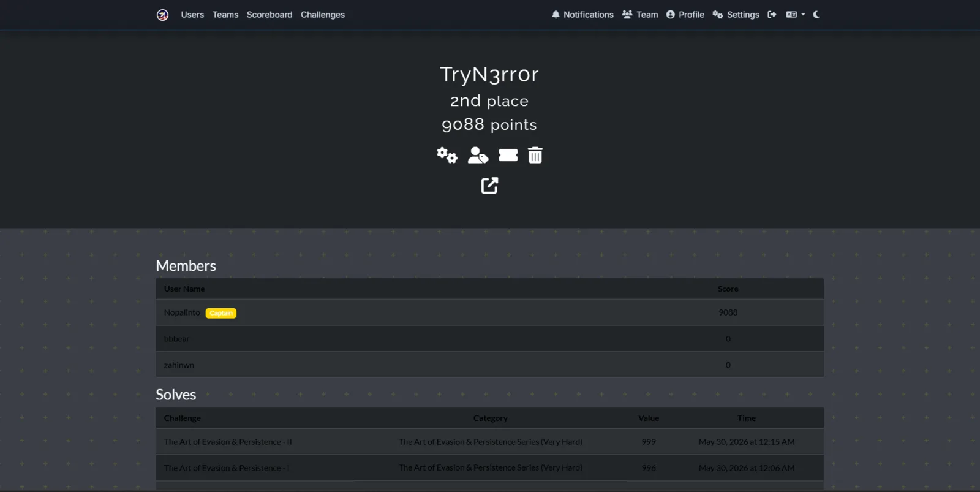Image resolution: width=980 pixels, height=492 pixels.
Task: Click the Value column header
Action: tap(649, 418)
